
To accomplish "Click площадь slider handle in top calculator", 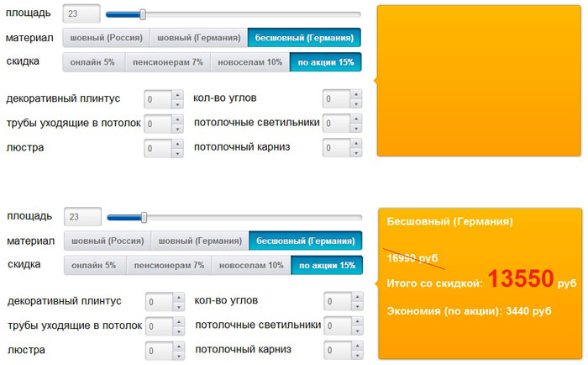I will pyautogui.click(x=143, y=14).
